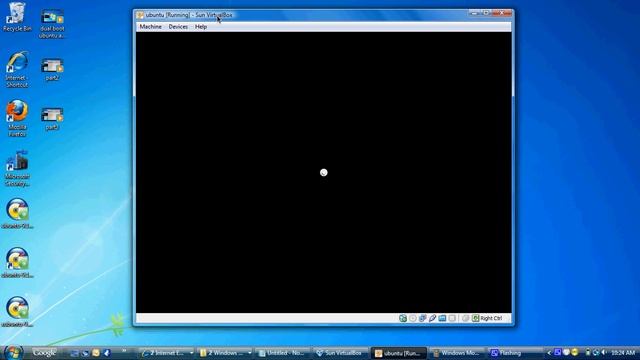Switch to the Sun VirtualBox manager taskbar button
The height and width of the screenshot is (360, 640).
point(340,353)
